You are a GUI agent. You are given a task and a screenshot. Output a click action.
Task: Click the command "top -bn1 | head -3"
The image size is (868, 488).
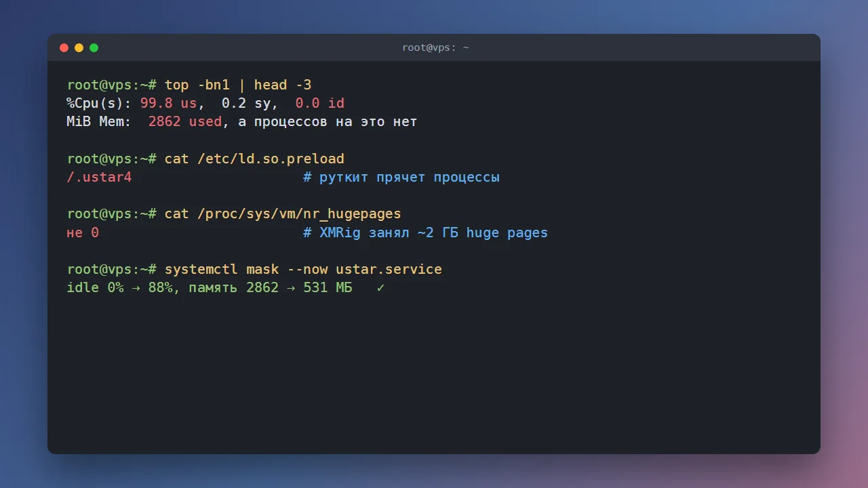[238, 85]
